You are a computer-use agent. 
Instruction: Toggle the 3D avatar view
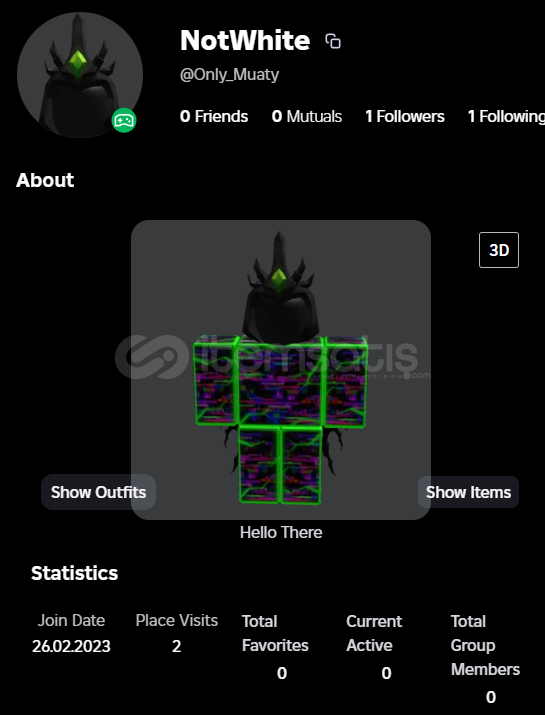point(498,250)
